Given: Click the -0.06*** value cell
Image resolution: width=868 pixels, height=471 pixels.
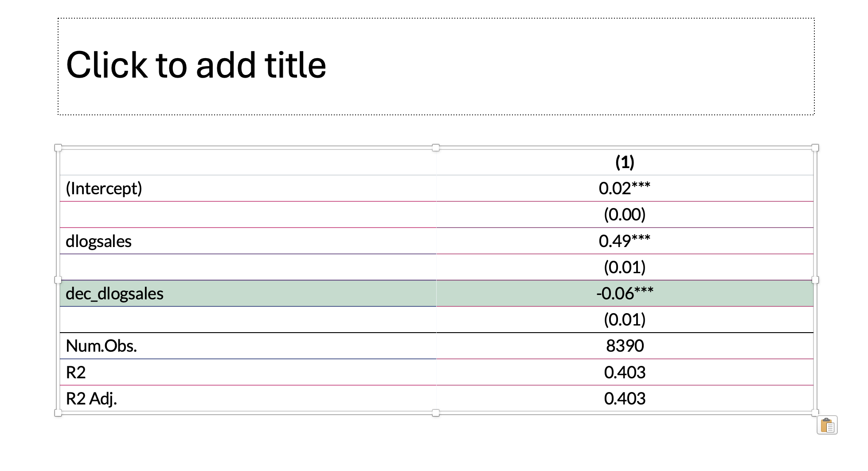Looking at the screenshot, I should coord(625,294).
